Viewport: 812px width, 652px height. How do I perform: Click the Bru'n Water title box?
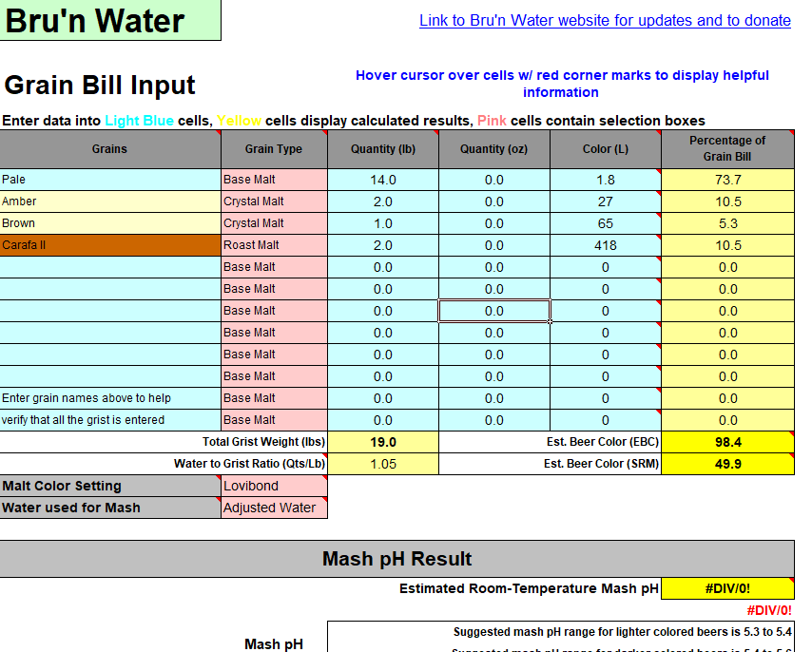pyautogui.click(x=110, y=20)
